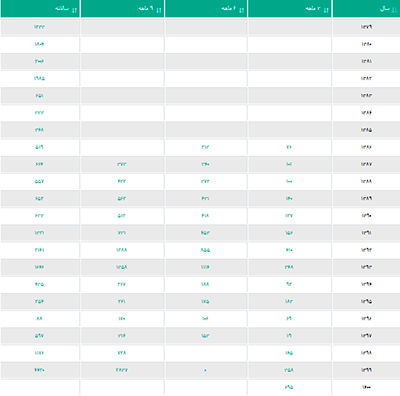Click the 9-month value for year 1399
Viewport: 400px width, 396px height.
pos(122,370)
